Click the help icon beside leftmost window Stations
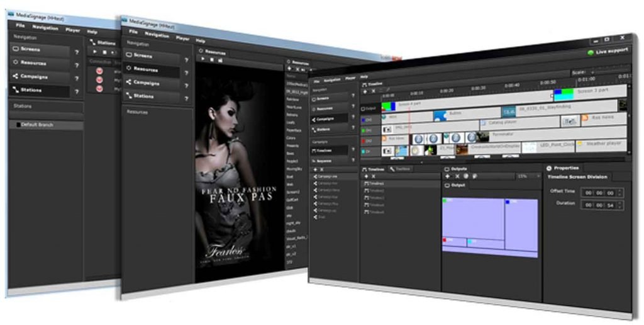The width and height of the screenshot is (644, 325). [x=76, y=92]
